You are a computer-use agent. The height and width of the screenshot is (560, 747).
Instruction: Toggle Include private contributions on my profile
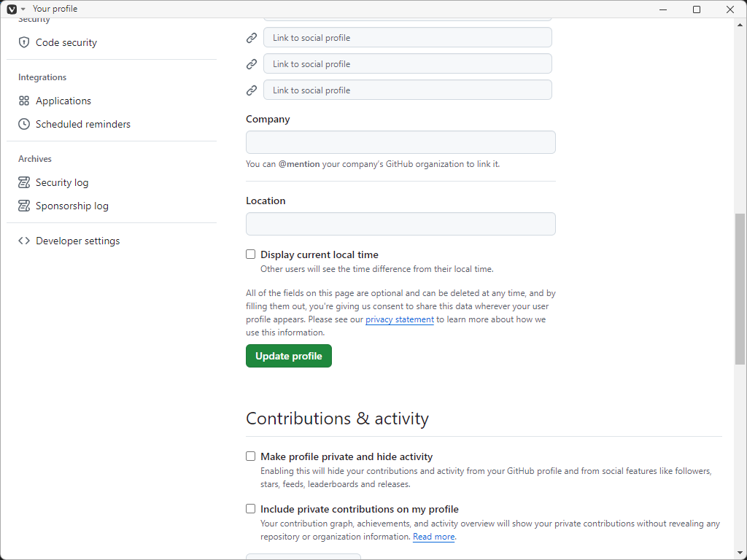pos(251,509)
